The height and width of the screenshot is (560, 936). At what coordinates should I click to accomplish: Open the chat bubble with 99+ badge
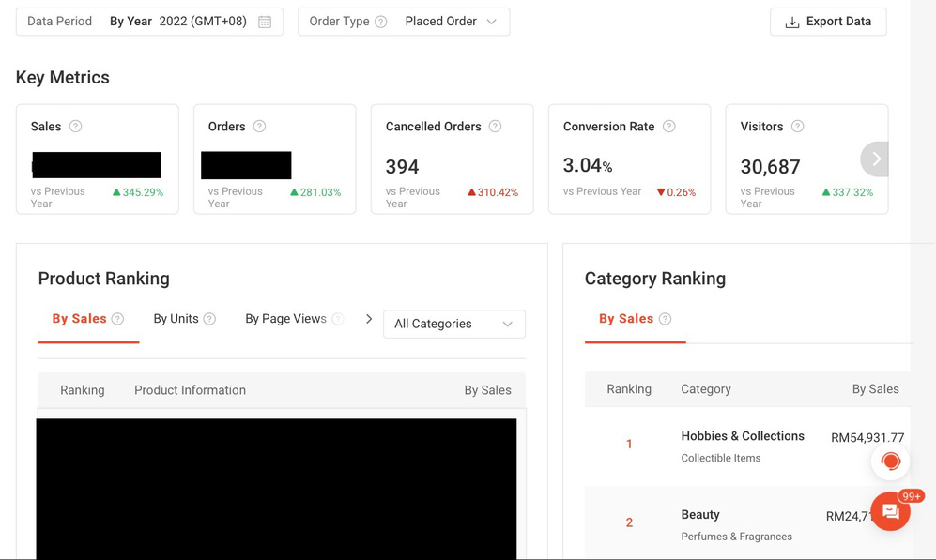(890, 512)
